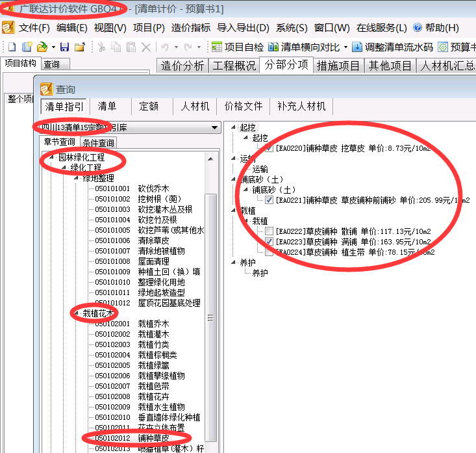Switch to the 条件查询 tab
This screenshot has height=453, width=476.
[98, 143]
